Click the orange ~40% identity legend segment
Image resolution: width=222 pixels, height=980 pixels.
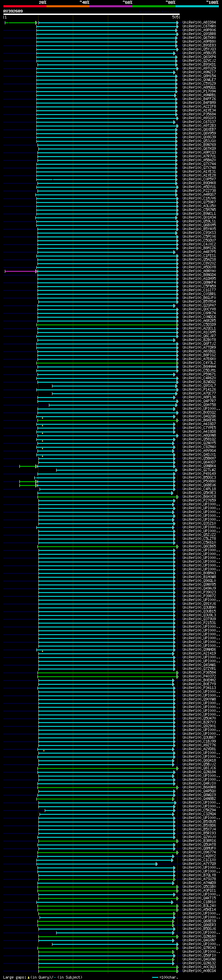68,7
